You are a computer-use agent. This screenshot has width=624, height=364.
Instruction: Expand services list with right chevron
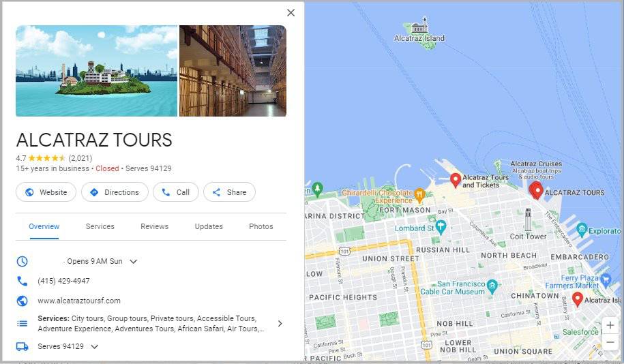280,323
